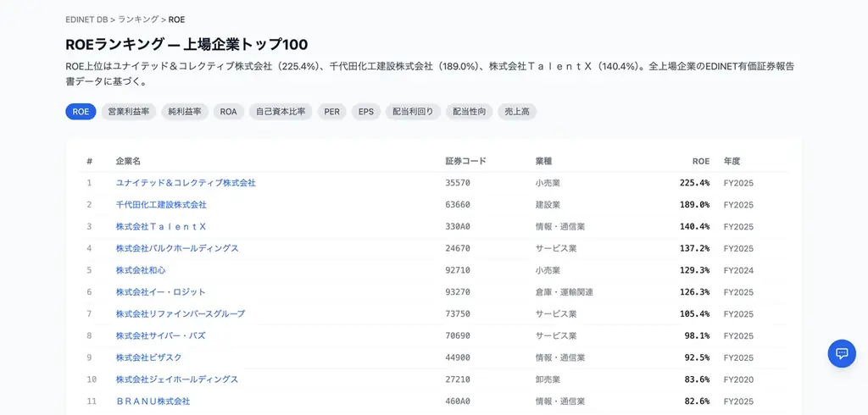Click securities code 24670
The width and height of the screenshot is (868, 415).
click(458, 248)
